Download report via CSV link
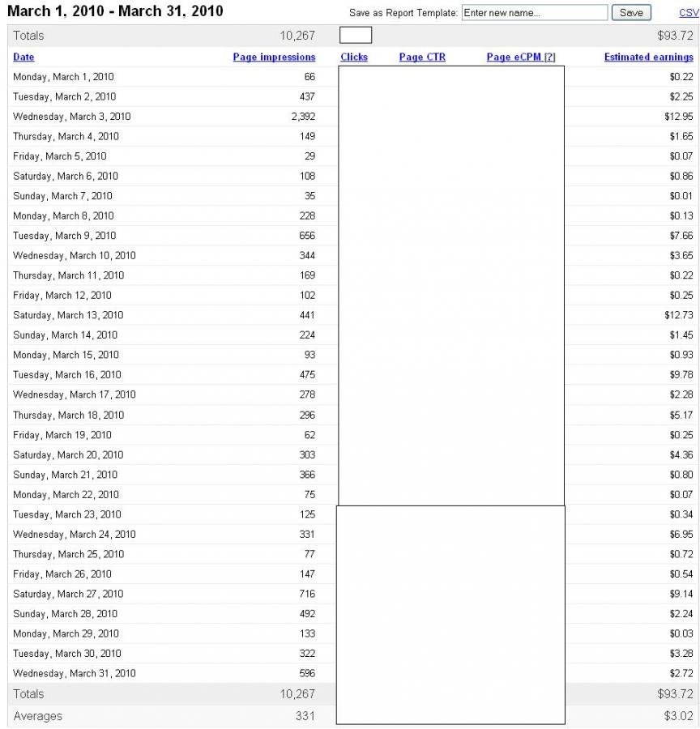Viewport: 700px width, 729px height. click(689, 12)
